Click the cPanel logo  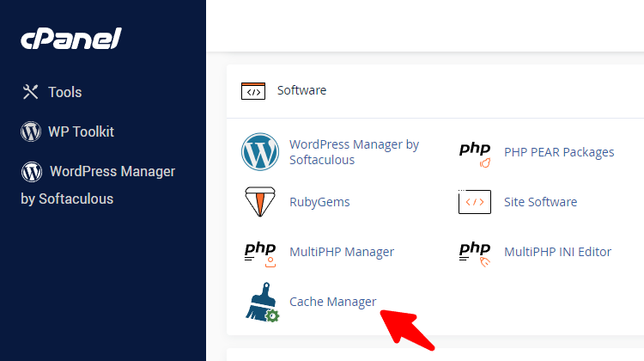(71, 39)
